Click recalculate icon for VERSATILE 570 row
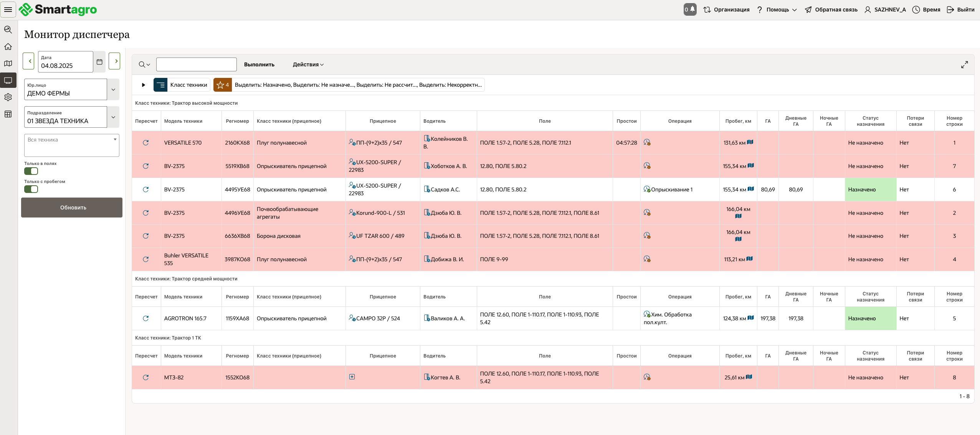The image size is (980, 435). tap(145, 143)
